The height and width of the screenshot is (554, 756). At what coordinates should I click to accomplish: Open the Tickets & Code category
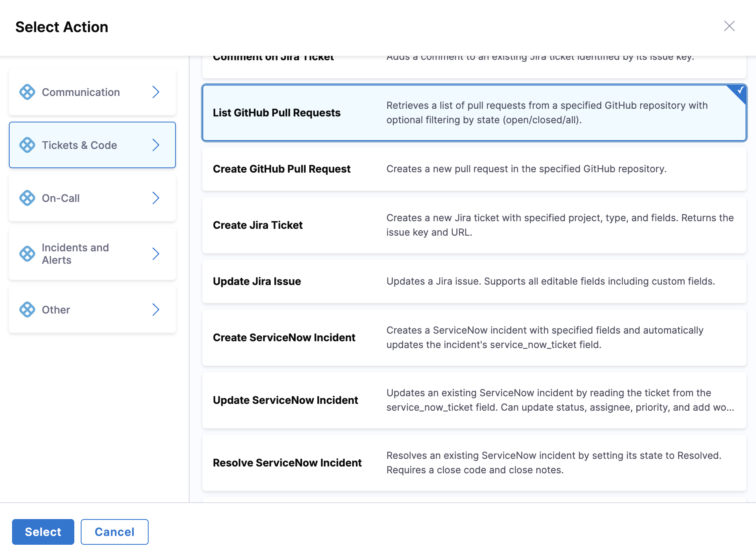[92, 145]
